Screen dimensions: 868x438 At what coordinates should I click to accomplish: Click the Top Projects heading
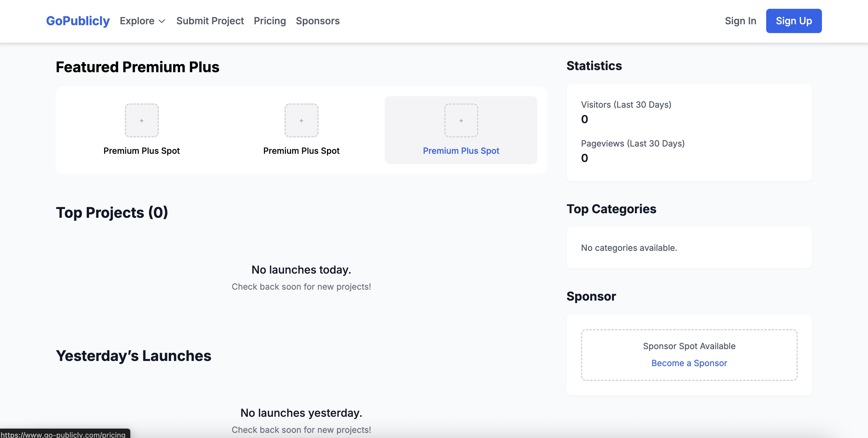112,212
